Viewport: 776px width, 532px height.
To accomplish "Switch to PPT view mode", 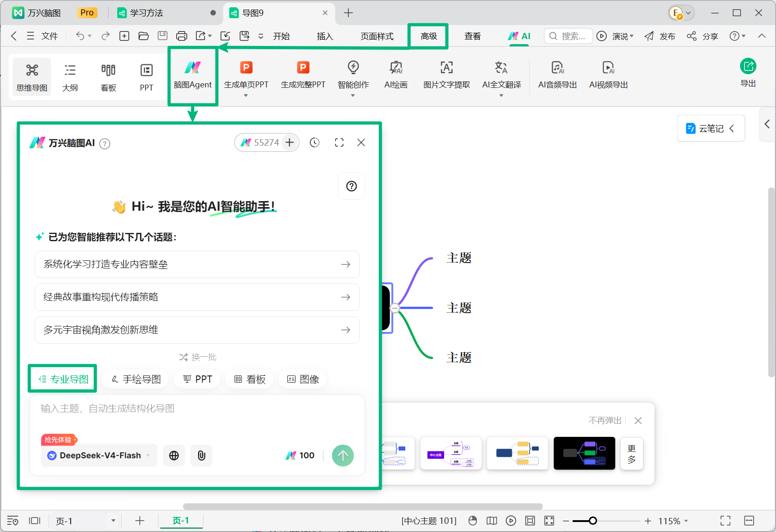I will (146, 77).
